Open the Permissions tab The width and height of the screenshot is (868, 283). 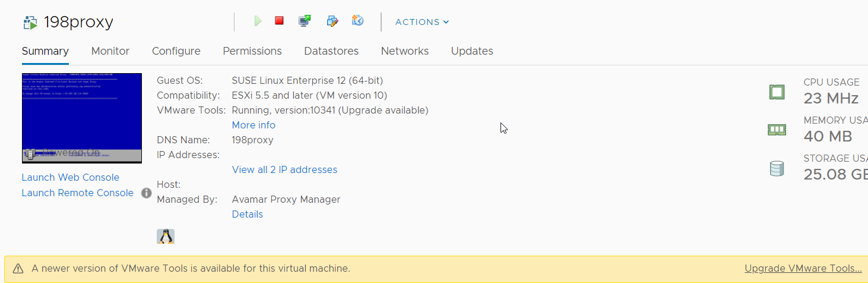(x=252, y=51)
